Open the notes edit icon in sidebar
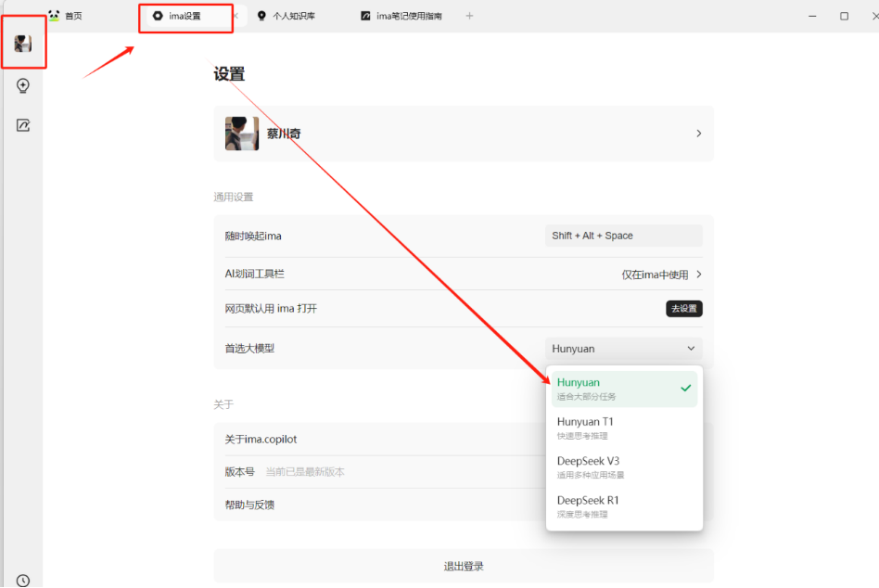This screenshot has height=588, width=879. coord(23,125)
